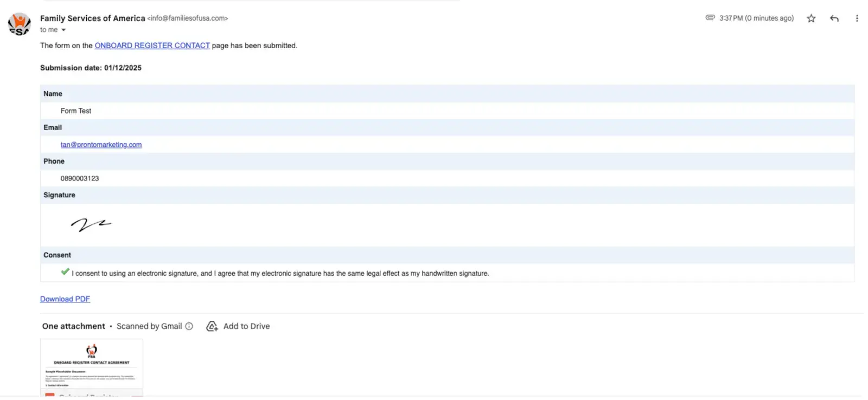The width and height of the screenshot is (868, 400).
Task: Click the "Form Test" name value
Action: [x=76, y=111]
